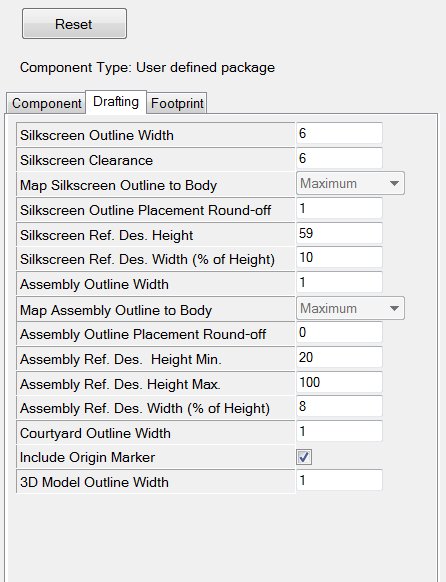Image resolution: width=446 pixels, height=582 pixels.
Task: Click the Silkscreen Clearance row label
Action: click(86, 160)
